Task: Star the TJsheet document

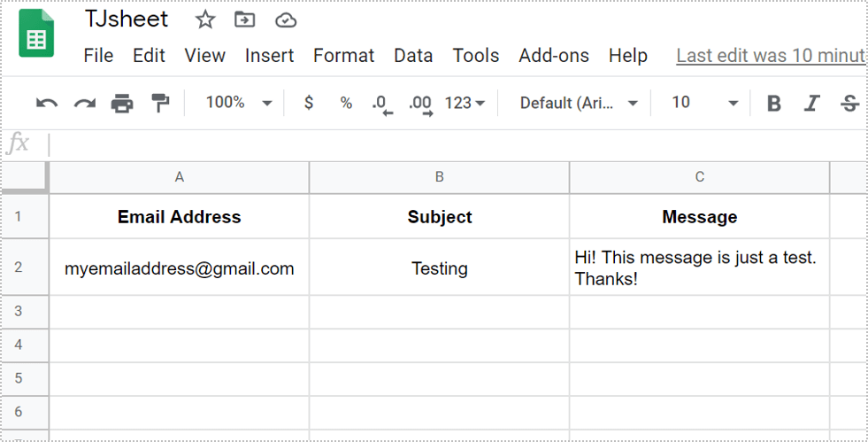Action: coord(205,19)
